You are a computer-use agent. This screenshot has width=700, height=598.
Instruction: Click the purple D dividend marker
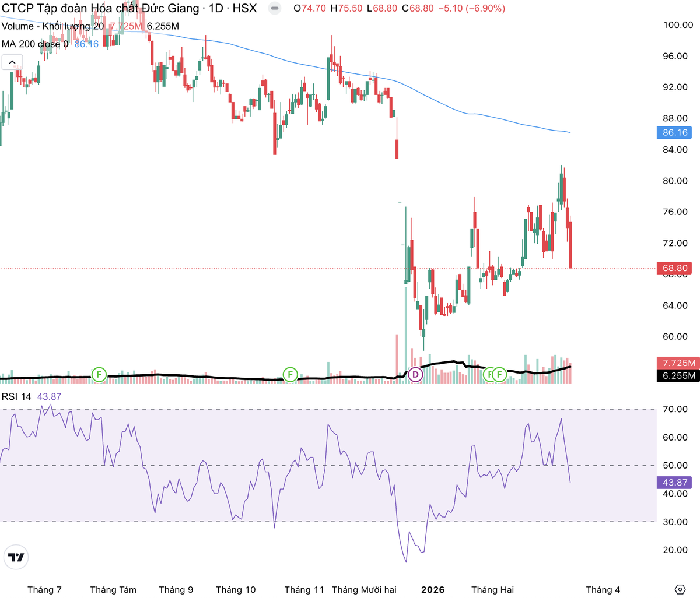click(x=415, y=374)
